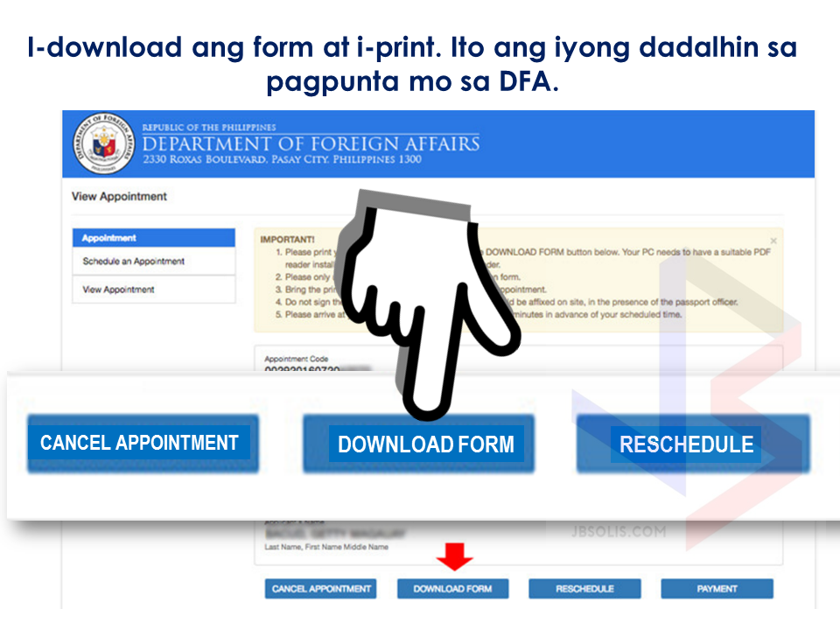Click the 'Last Name, First Name Middle Name' caption
This screenshot has height=630, width=840.
[x=326, y=547]
